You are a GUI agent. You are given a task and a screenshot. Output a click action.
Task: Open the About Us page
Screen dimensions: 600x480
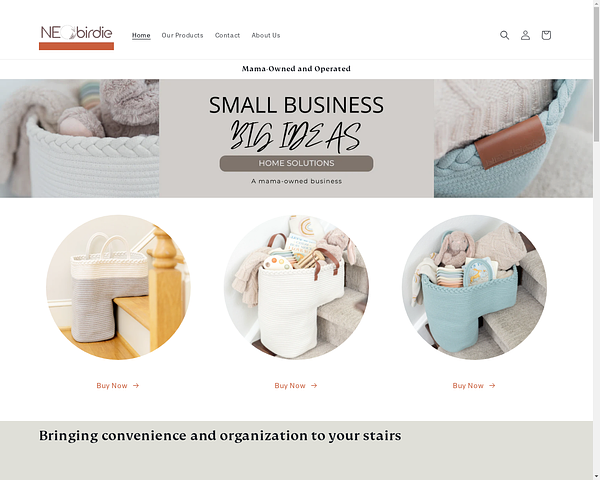(266, 35)
